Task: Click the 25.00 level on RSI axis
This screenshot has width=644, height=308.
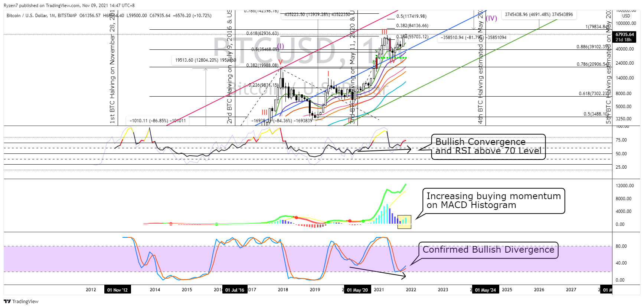Action: point(621,167)
